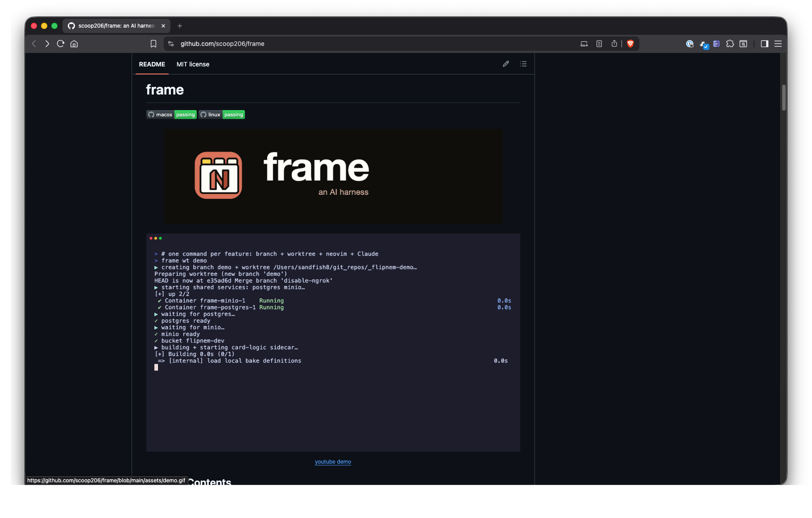The width and height of the screenshot is (812, 518).
Task: Bookmark this page using bookmark icon
Action: [x=153, y=44]
